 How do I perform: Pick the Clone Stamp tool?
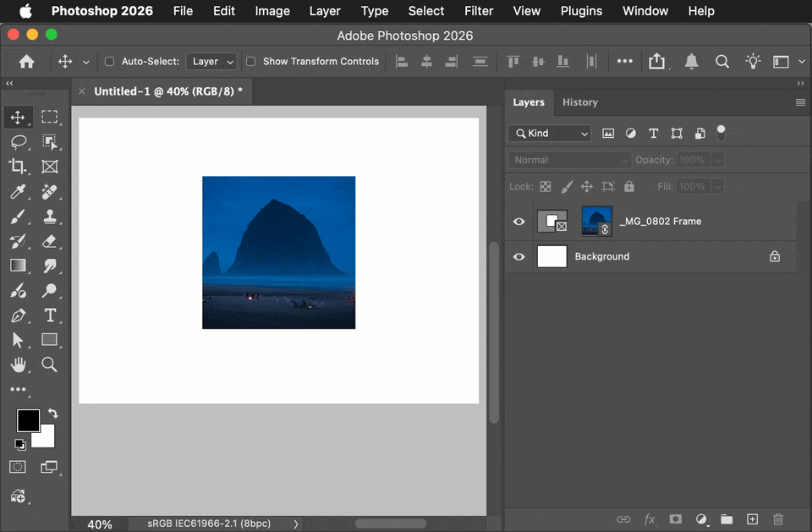coord(50,217)
